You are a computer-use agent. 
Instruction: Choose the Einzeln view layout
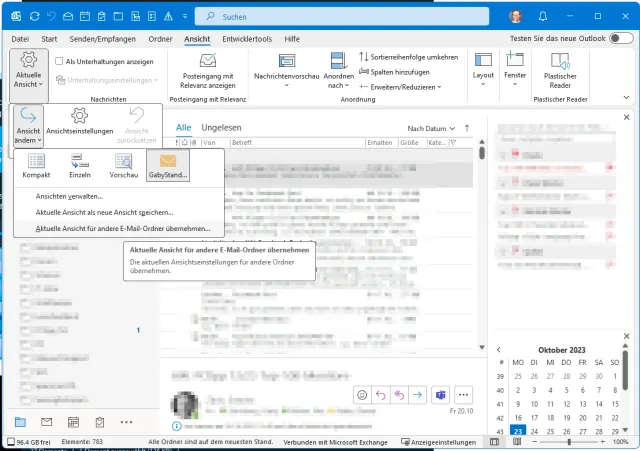coord(79,165)
